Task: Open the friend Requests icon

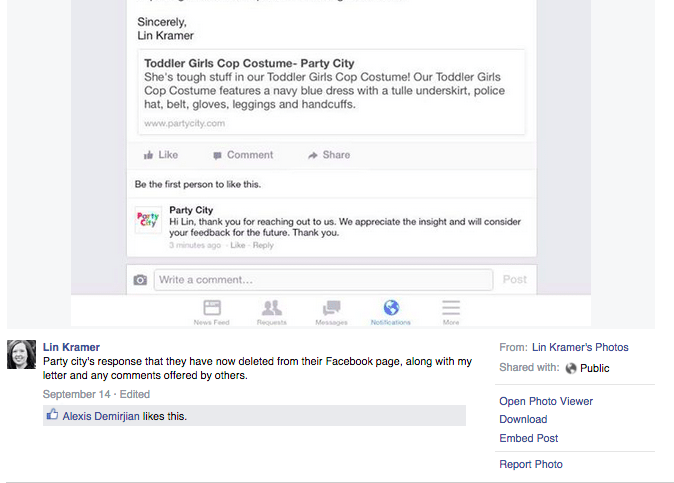Action: pyautogui.click(x=271, y=308)
